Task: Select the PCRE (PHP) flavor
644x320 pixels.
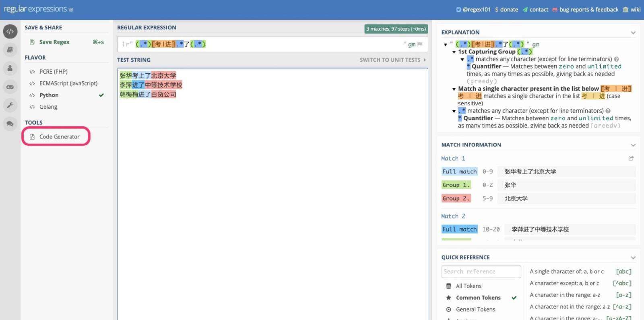Action: [x=54, y=72]
